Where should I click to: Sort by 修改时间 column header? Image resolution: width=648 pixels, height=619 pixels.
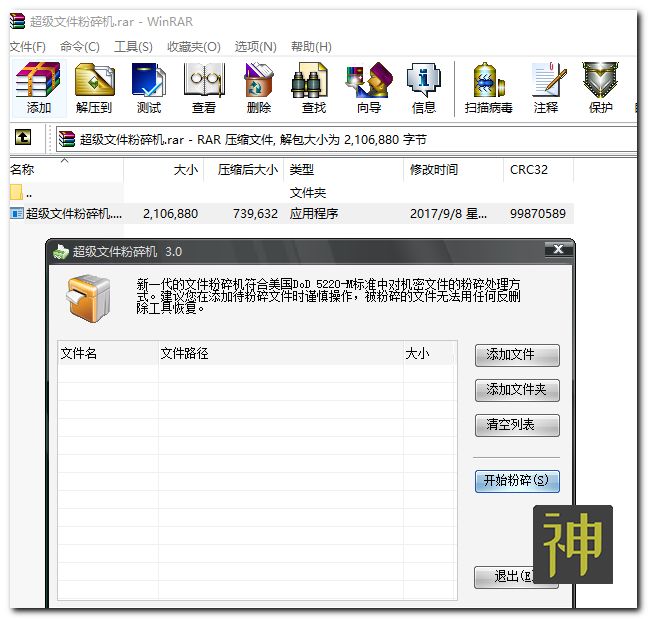click(x=453, y=169)
